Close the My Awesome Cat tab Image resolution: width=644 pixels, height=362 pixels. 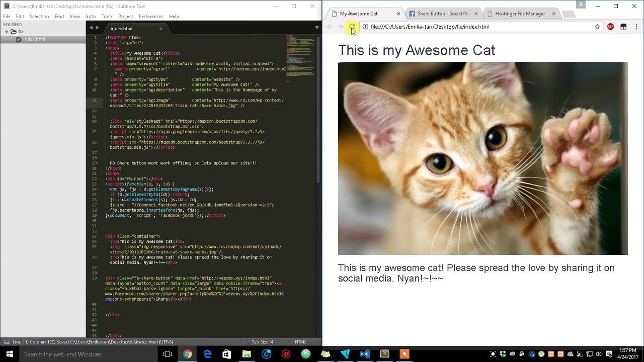point(398,14)
